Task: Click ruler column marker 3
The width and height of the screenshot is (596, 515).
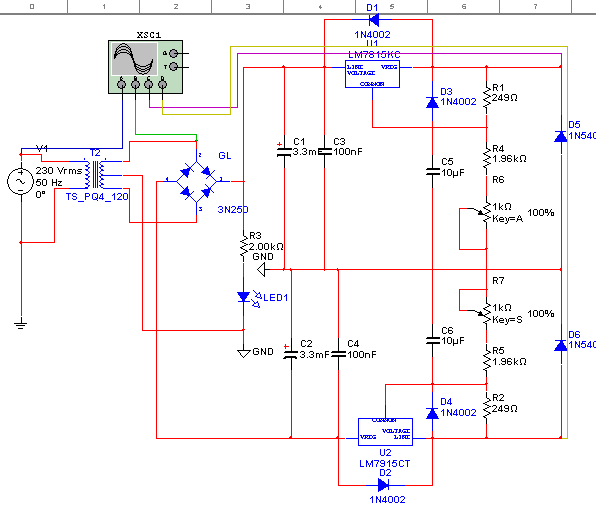Action: (248, 6)
